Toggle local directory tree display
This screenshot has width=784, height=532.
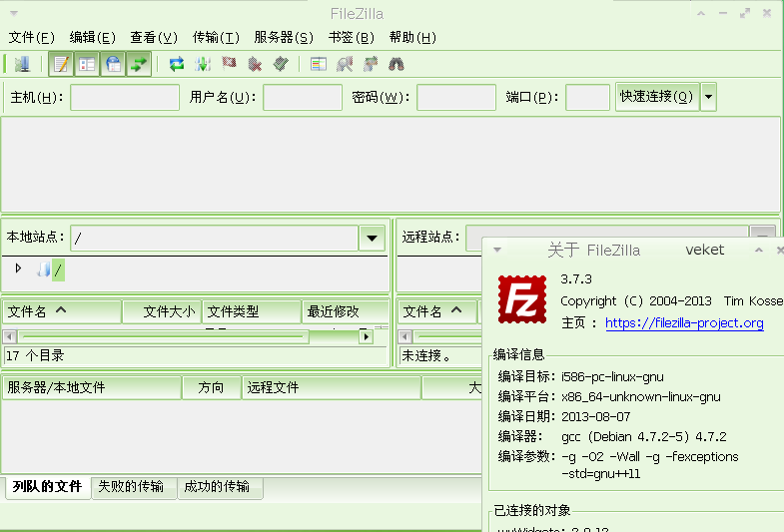(87, 64)
